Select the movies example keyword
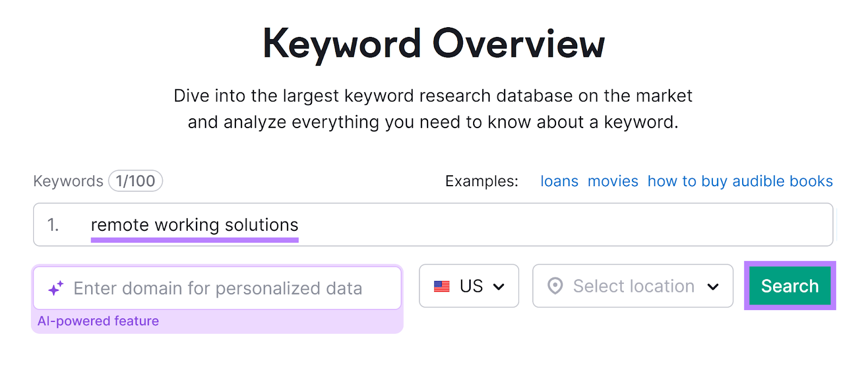 612,181
